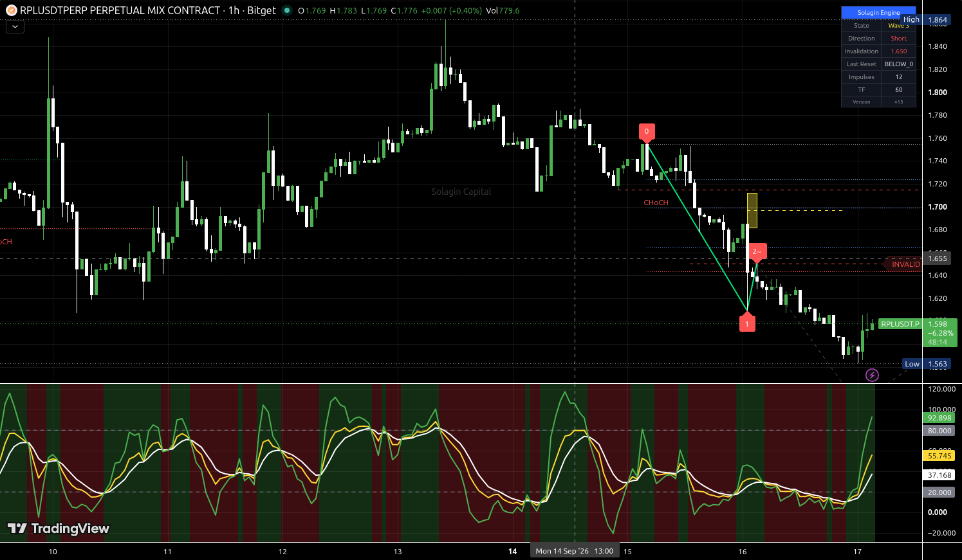Select the red wave marker labeled 2~

click(x=757, y=252)
